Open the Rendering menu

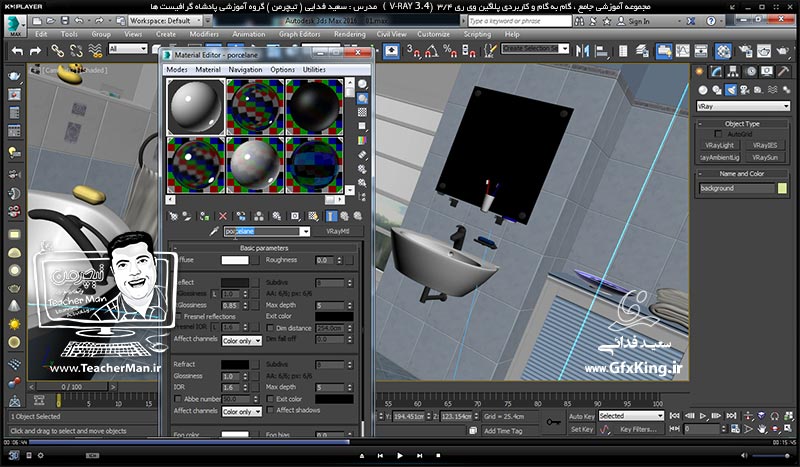tap(349, 34)
